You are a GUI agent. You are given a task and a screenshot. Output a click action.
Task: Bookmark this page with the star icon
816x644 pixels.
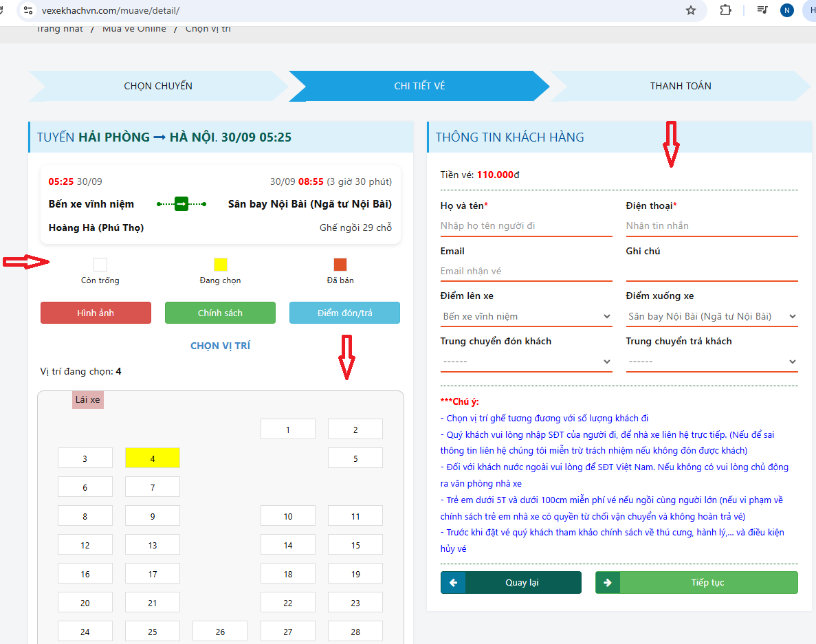(x=691, y=10)
